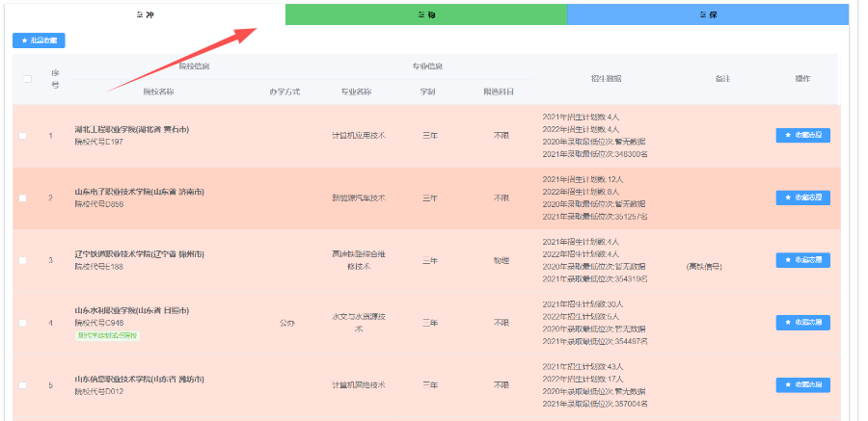Click the 招生数据 column header
The height and width of the screenshot is (421, 868).
(x=606, y=79)
